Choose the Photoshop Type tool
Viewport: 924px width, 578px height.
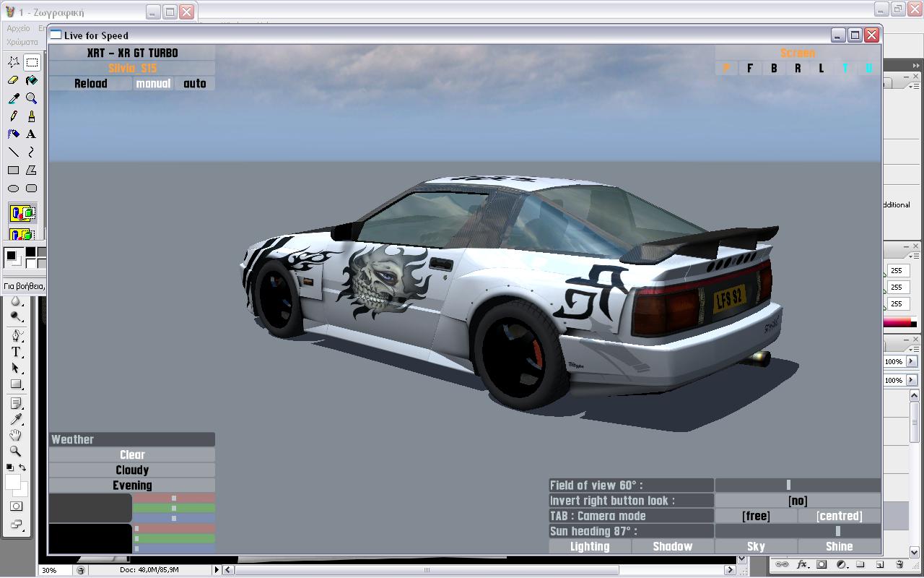click(x=16, y=353)
